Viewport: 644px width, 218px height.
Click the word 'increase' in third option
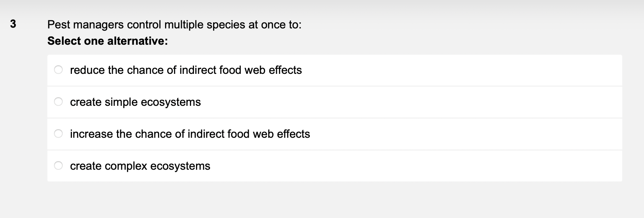91,134
